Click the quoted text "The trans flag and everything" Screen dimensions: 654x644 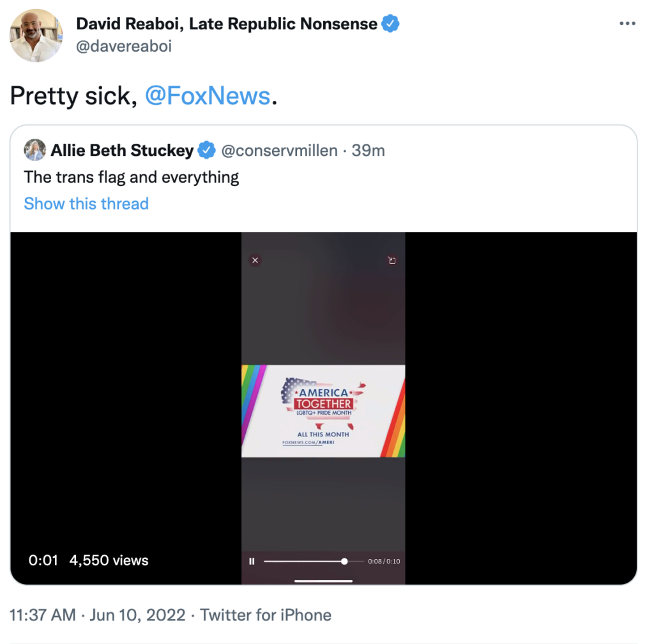132,177
